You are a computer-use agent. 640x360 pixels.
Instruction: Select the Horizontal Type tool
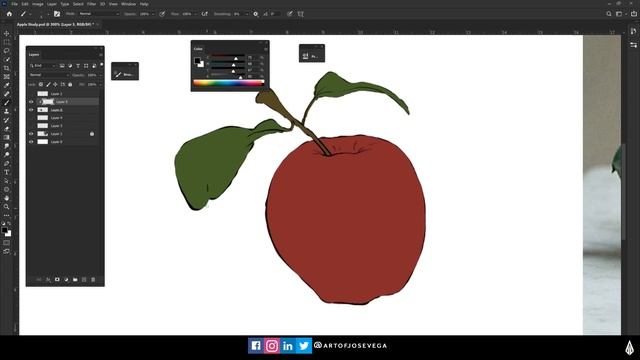pyautogui.click(x=7, y=172)
